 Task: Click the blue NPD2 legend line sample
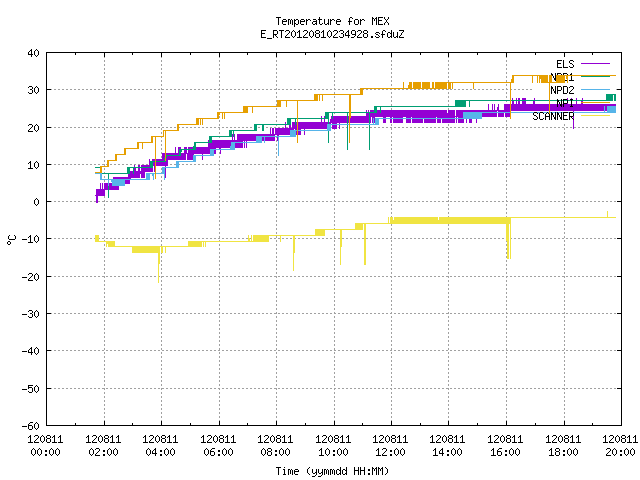point(596,89)
